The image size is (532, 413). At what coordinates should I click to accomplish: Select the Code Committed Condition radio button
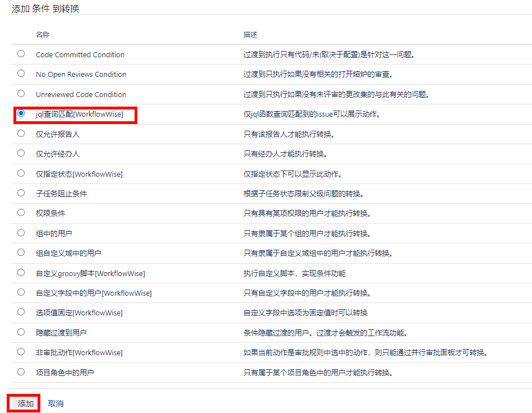coord(21,54)
